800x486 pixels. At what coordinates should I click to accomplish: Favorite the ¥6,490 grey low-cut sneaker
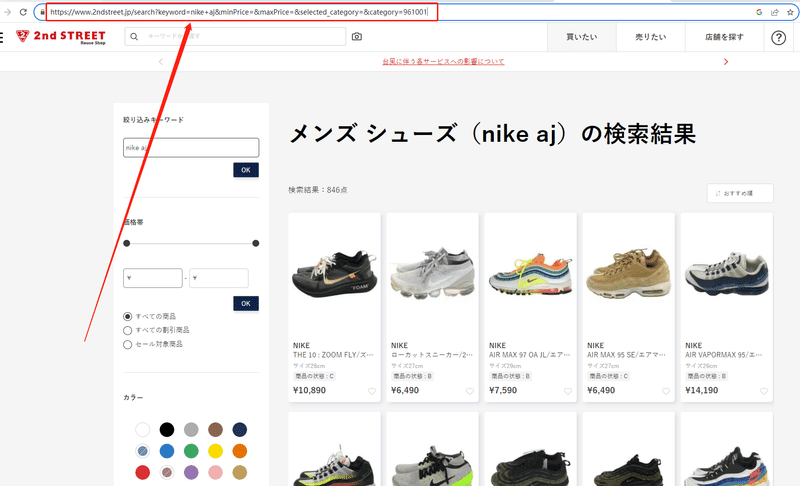tap(469, 391)
